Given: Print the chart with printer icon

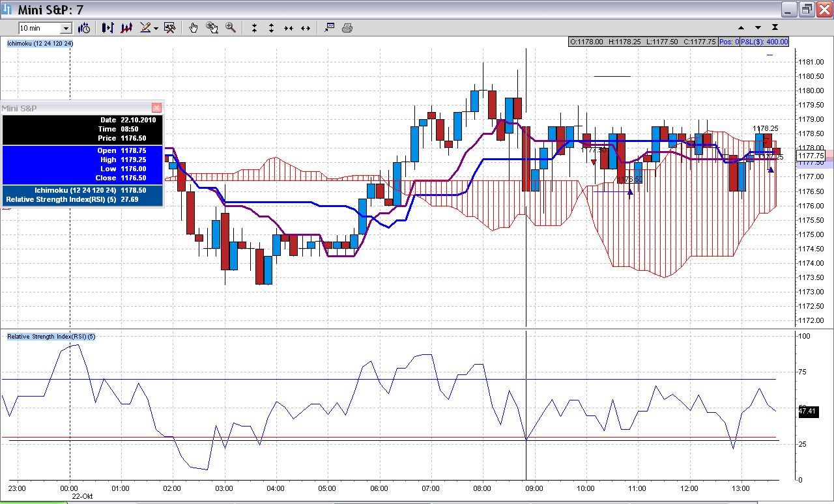Looking at the screenshot, I should [x=347, y=28].
